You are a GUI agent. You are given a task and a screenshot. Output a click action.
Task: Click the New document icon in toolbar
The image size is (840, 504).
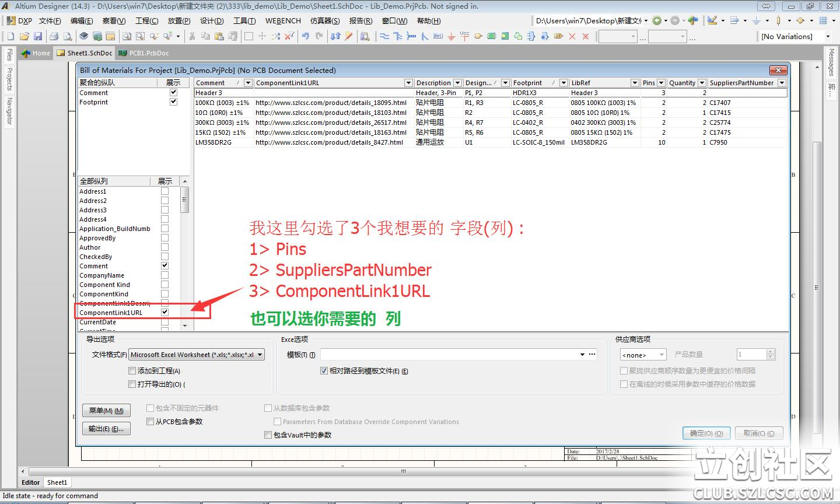pos(10,36)
